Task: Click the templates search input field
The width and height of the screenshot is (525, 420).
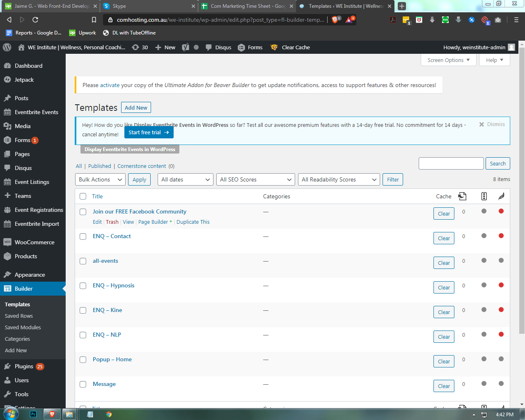Action: point(451,163)
